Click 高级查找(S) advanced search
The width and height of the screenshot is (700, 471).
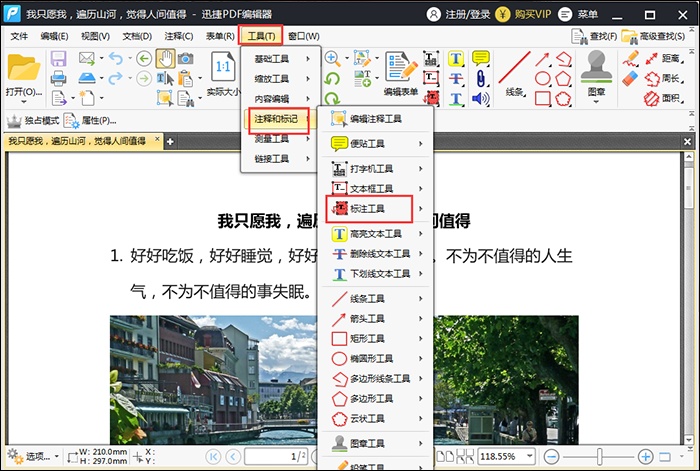tap(653, 36)
